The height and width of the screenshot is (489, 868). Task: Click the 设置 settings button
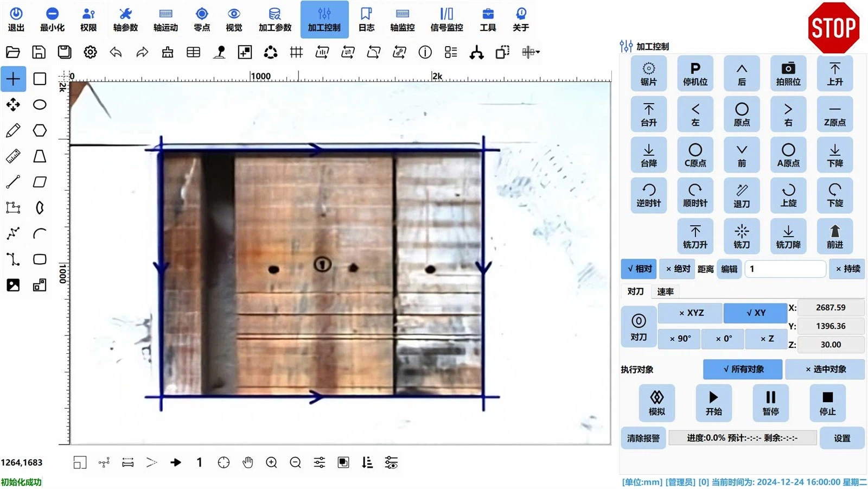click(x=842, y=438)
